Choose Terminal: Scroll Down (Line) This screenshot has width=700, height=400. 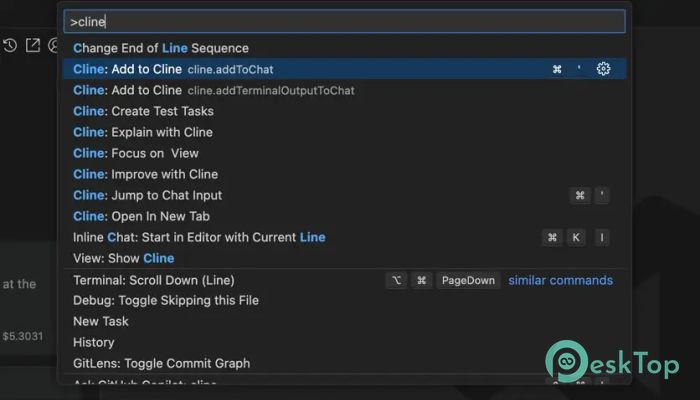click(x=344, y=280)
